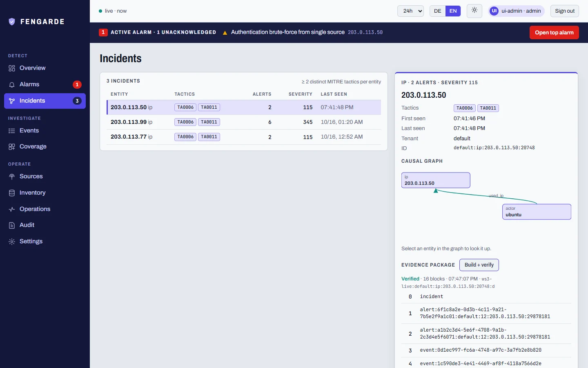Click the Build + verify button
Image resolution: width=588 pixels, height=368 pixels.
[479, 265]
